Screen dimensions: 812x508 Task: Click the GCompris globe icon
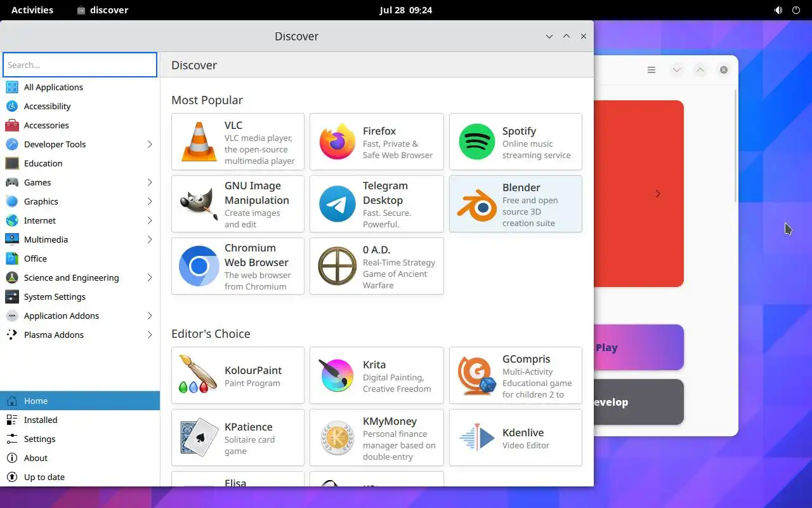point(477,375)
